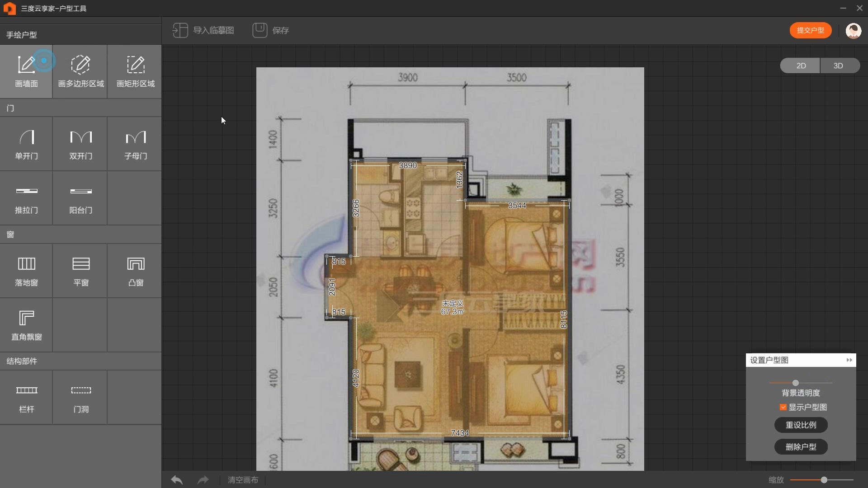Click the 背景透明度 slider handle
This screenshot has height=488, width=868.
[x=795, y=383]
